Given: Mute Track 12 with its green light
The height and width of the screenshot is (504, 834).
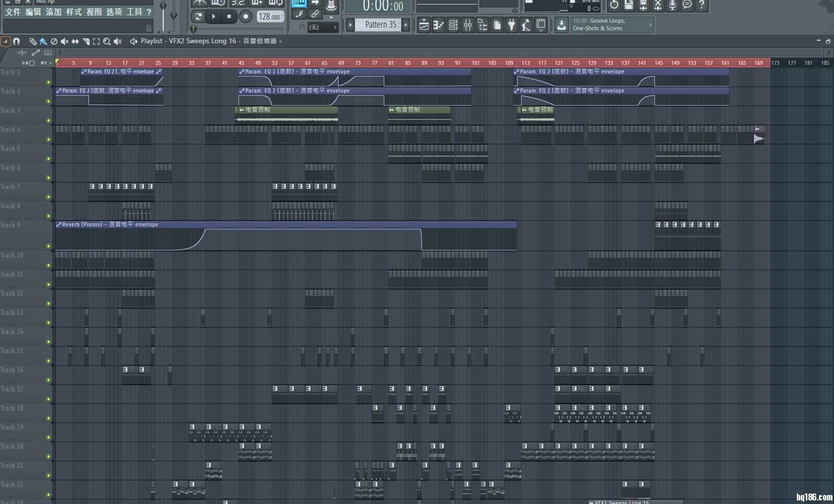Looking at the screenshot, I should tap(49, 303).
